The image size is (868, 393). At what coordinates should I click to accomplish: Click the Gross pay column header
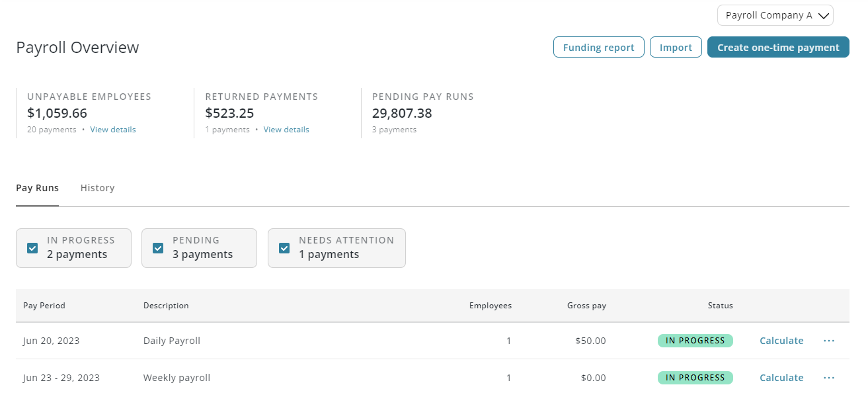pyautogui.click(x=586, y=306)
